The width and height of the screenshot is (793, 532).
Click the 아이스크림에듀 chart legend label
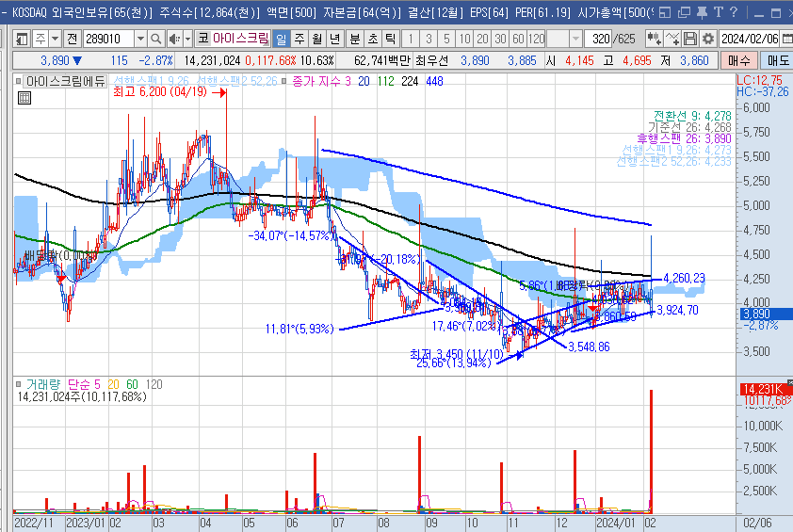click(x=65, y=81)
